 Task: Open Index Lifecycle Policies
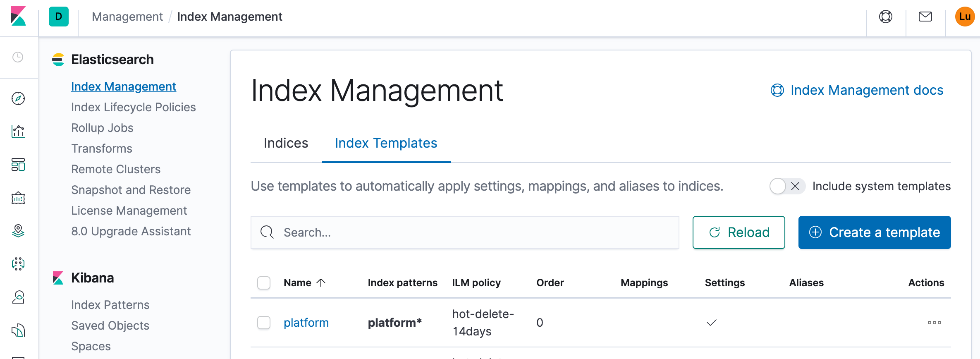pyautogui.click(x=134, y=107)
